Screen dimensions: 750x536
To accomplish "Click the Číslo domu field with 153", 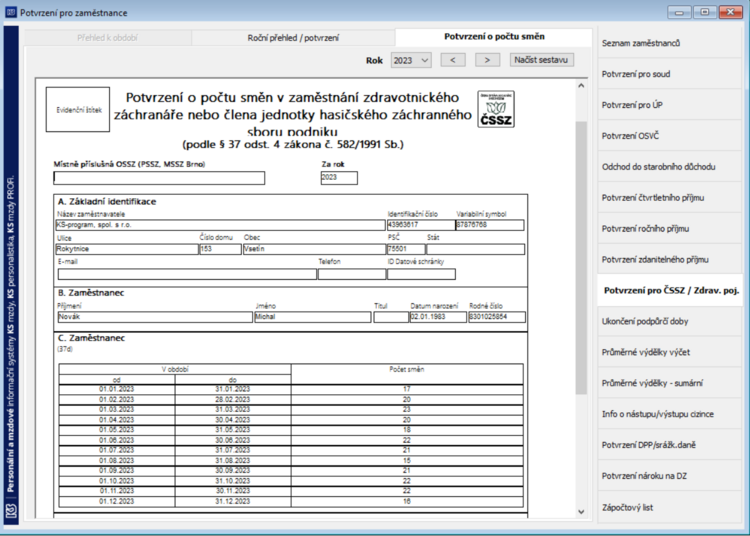I will point(221,249).
